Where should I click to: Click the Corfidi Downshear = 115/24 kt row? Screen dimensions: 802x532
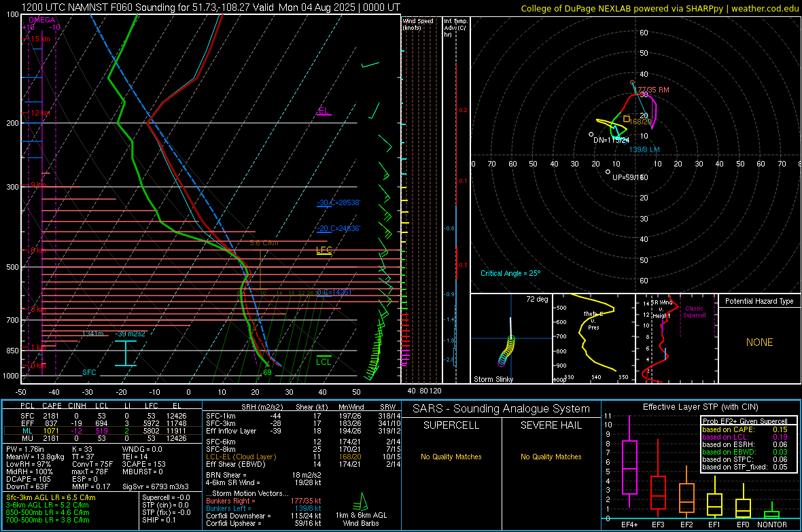click(264, 516)
